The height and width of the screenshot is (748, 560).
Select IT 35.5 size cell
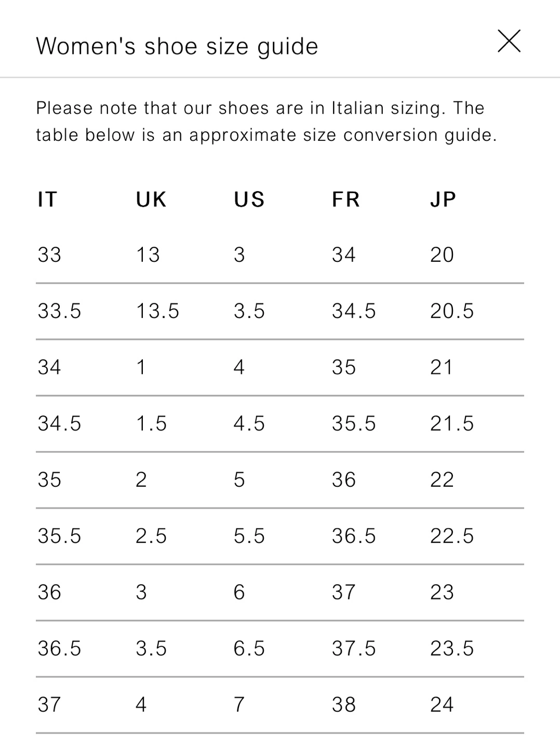pos(59,536)
